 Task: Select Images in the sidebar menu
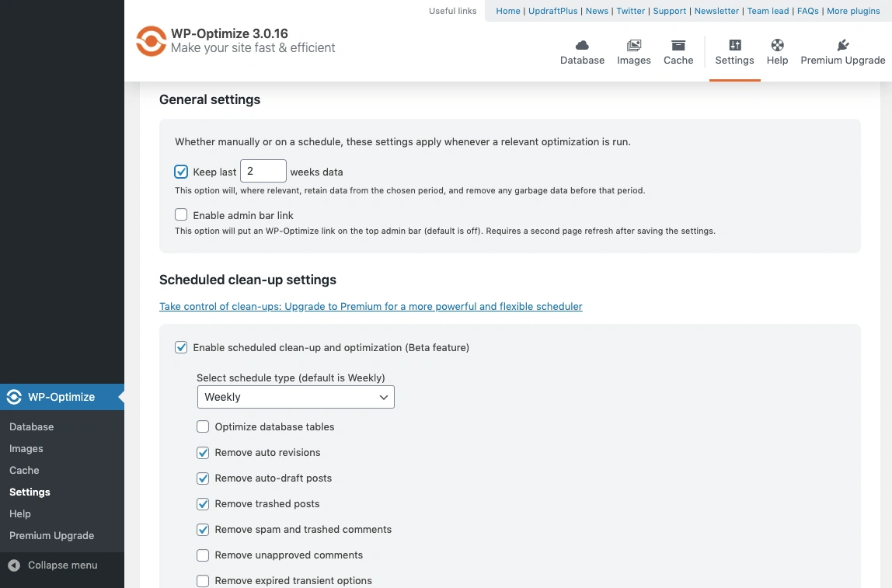pyautogui.click(x=26, y=449)
